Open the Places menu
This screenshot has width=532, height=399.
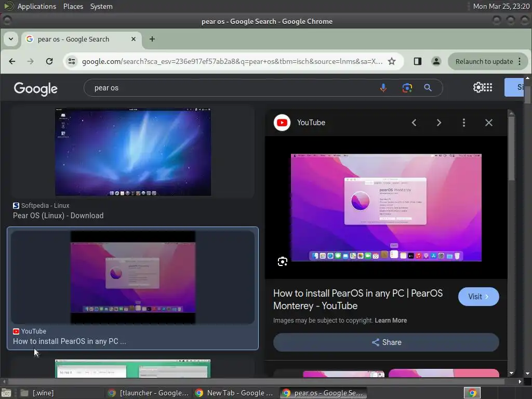[x=73, y=6]
